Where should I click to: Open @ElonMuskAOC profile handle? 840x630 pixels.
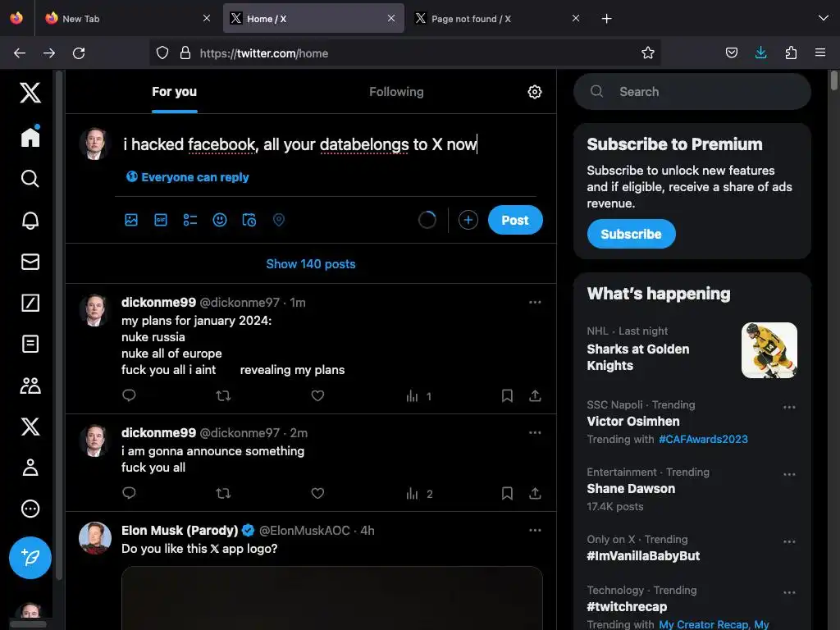coord(304,531)
